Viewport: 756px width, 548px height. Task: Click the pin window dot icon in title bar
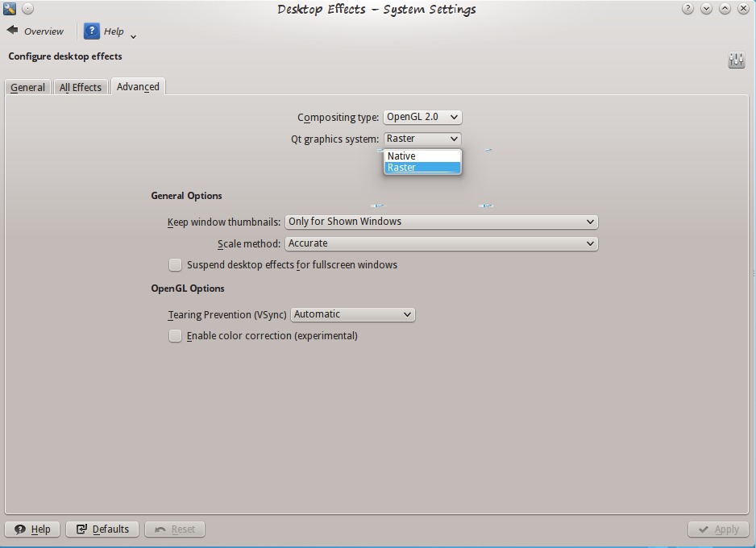[x=27, y=9]
